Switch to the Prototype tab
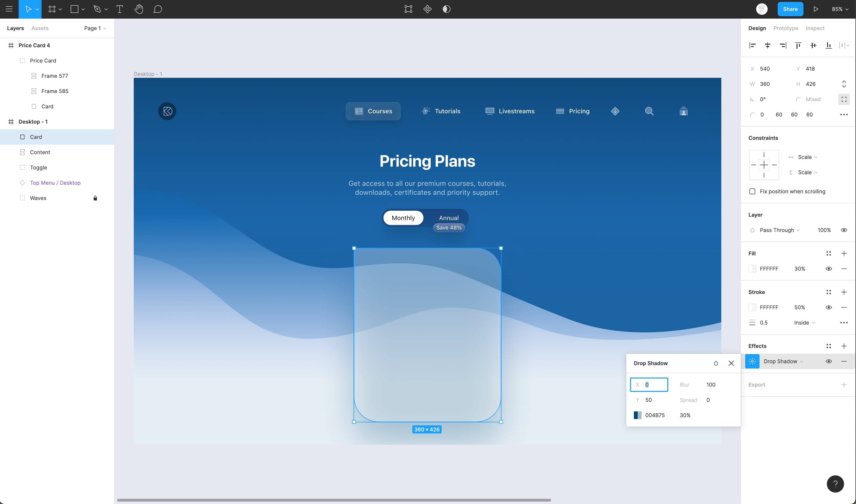The height and width of the screenshot is (504, 856). point(785,28)
